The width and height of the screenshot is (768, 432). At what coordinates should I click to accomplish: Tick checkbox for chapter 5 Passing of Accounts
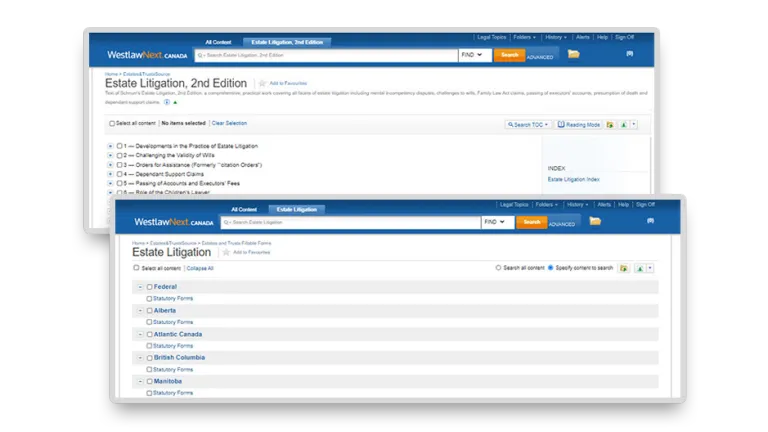tap(120, 183)
